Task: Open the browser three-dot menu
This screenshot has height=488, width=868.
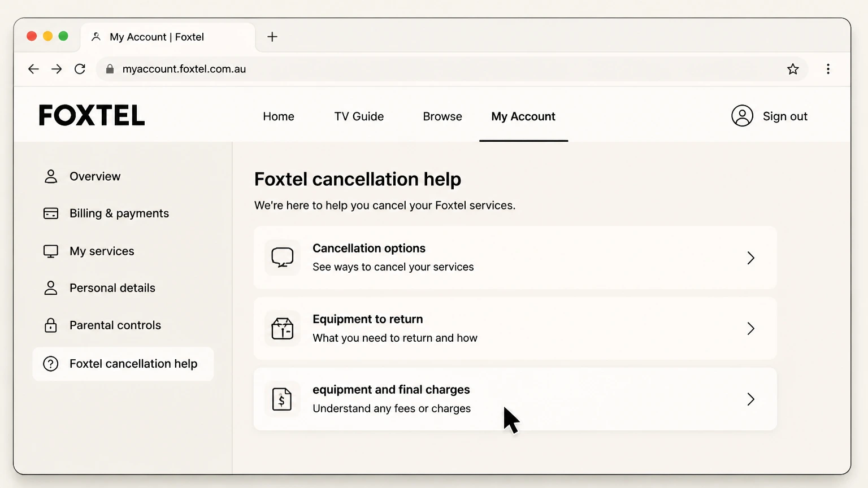Action: [828, 69]
